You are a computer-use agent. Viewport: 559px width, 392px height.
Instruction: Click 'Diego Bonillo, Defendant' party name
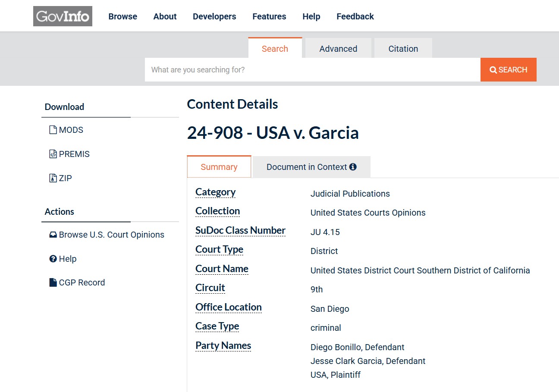point(358,347)
